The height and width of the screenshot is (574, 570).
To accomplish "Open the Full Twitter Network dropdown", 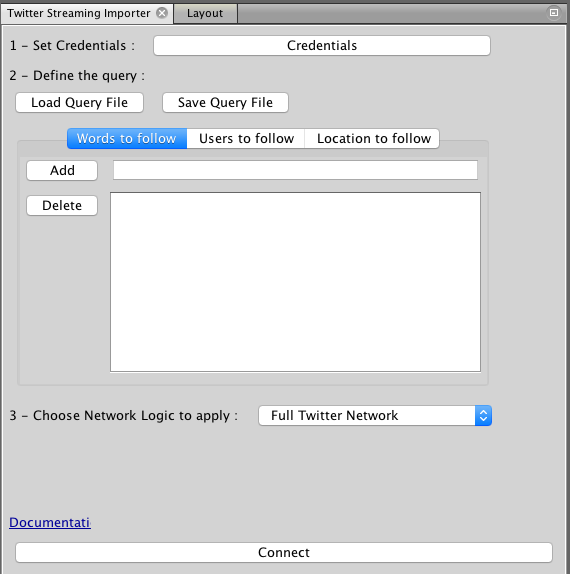I will (x=375, y=415).
